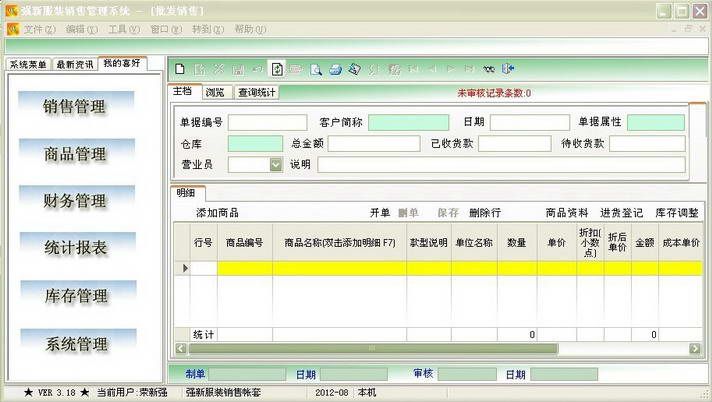Click the yellow row's record selector arrow
712x402 pixels.
click(x=185, y=268)
